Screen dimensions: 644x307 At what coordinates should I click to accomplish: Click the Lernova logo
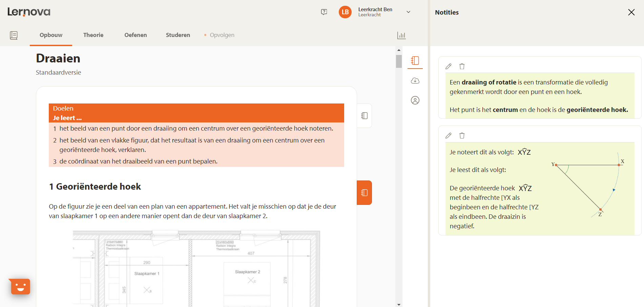(x=28, y=12)
